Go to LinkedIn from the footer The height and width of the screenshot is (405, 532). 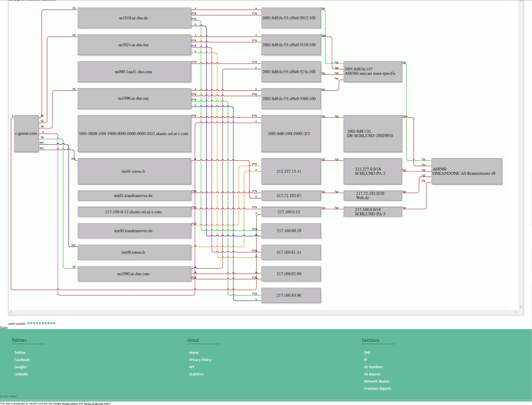coord(21,374)
